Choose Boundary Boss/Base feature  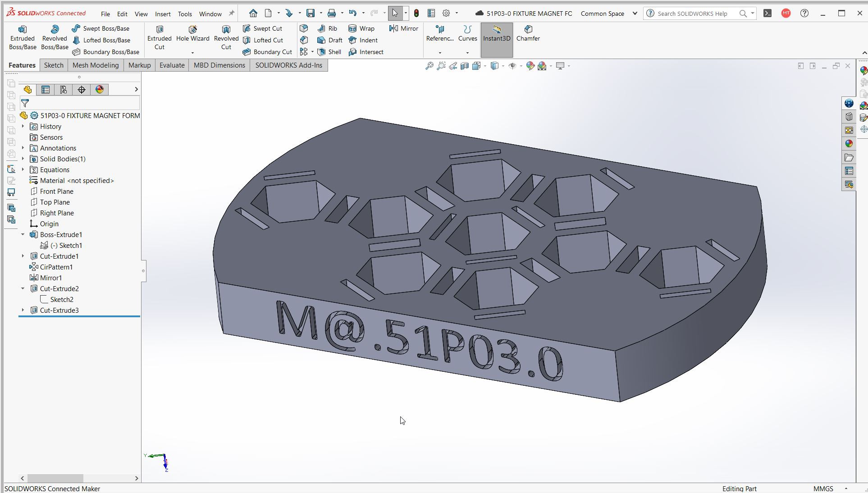pyautogui.click(x=106, y=52)
